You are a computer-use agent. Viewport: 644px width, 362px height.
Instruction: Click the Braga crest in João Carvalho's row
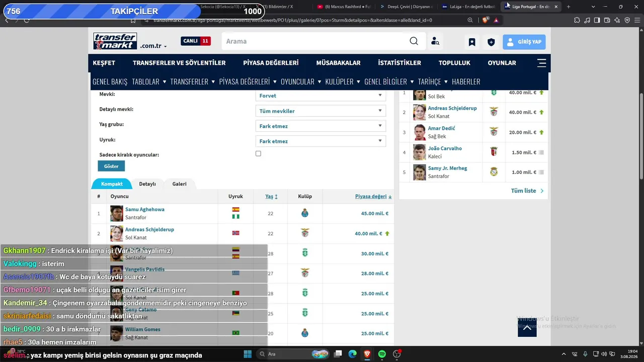[494, 152]
